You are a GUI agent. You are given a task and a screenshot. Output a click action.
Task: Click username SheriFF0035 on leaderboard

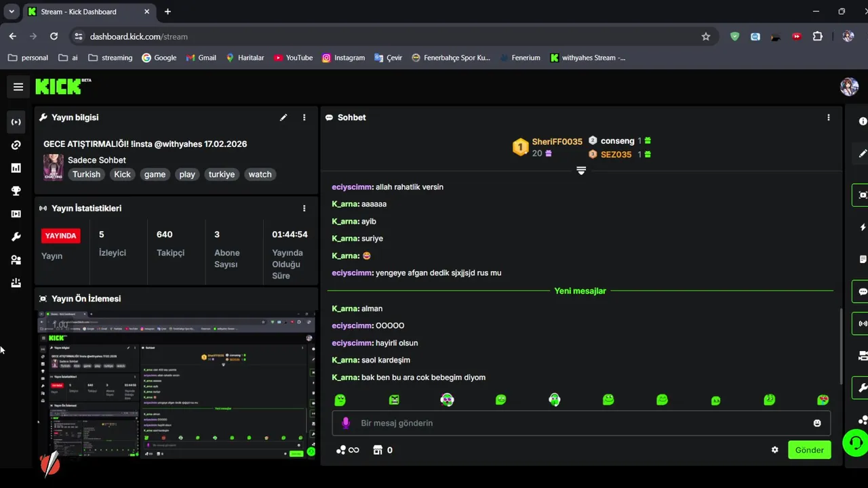coord(557,142)
